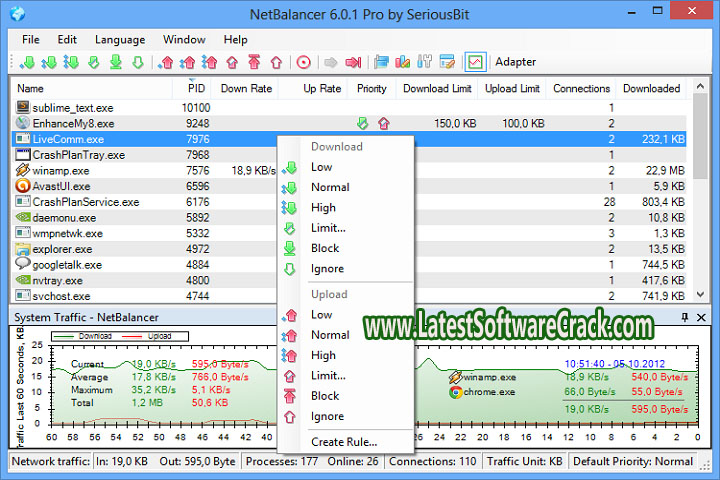This screenshot has width=720, height=480.
Task: Click the first green download priority icon in toolbar
Action: [x=26, y=62]
